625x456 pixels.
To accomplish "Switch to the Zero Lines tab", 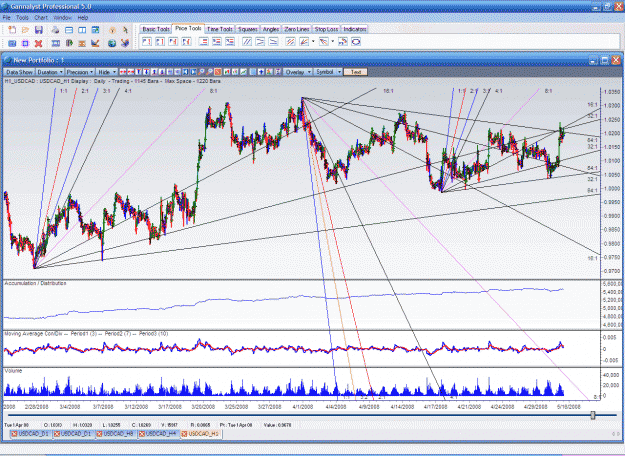I will click(297, 29).
